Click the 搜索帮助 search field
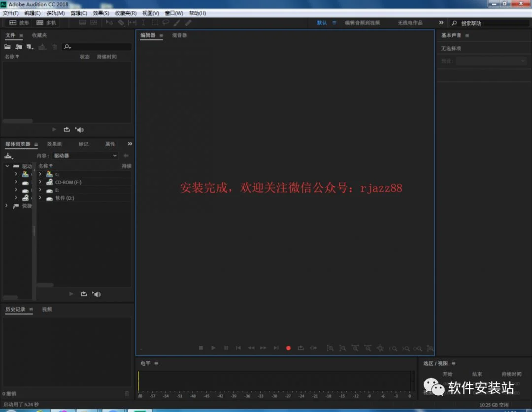The height and width of the screenshot is (412, 532). [490, 23]
